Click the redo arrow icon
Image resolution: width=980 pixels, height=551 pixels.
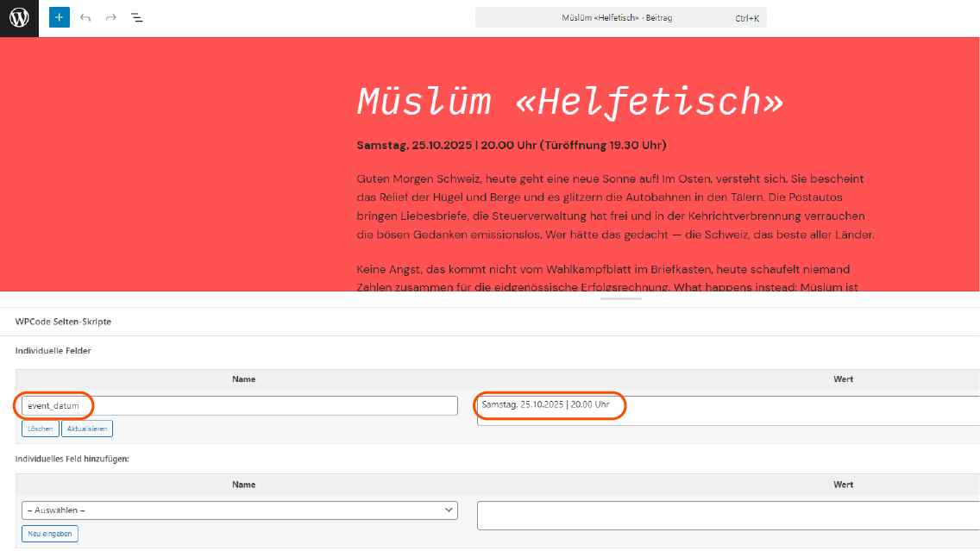tap(111, 17)
